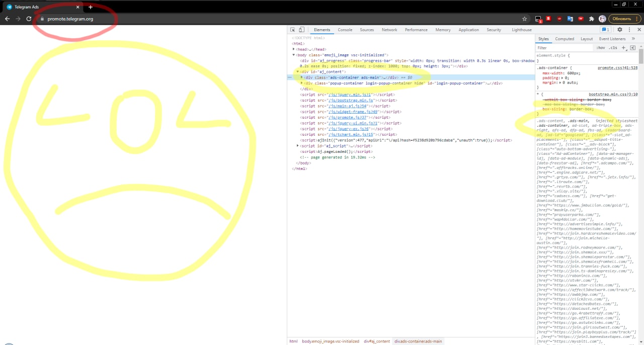Image resolution: width=644 pixels, height=345 pixels.
Task: Open the Application tab
Action: click(x=468, y=30)
